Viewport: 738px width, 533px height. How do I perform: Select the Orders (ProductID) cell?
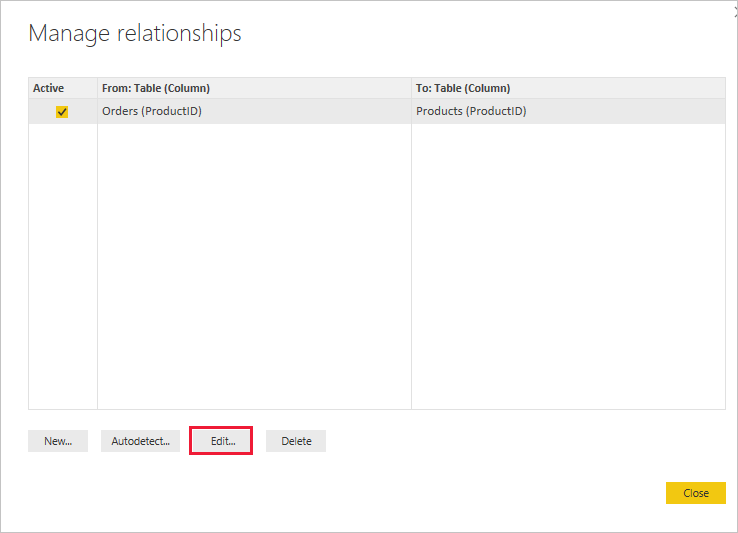[152, 111]
